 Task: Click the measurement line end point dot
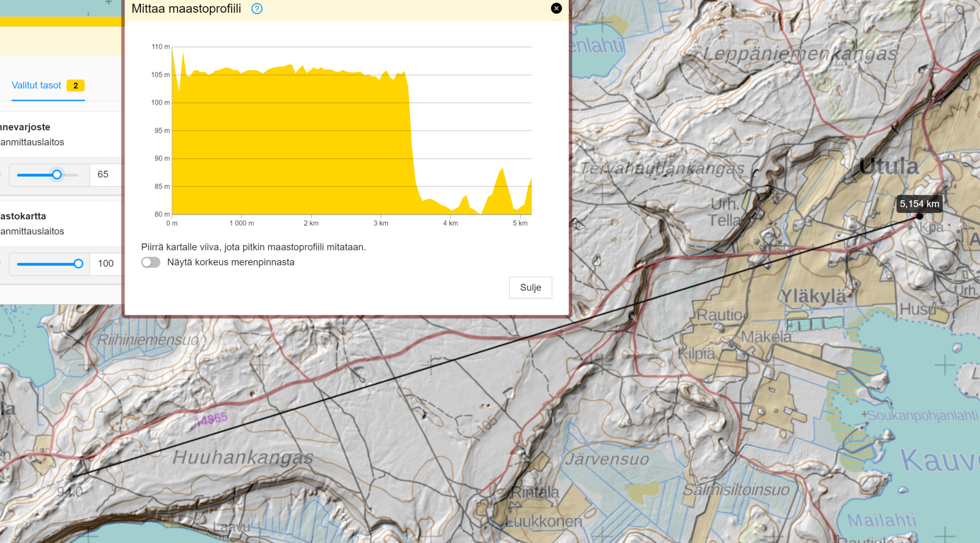919,216
